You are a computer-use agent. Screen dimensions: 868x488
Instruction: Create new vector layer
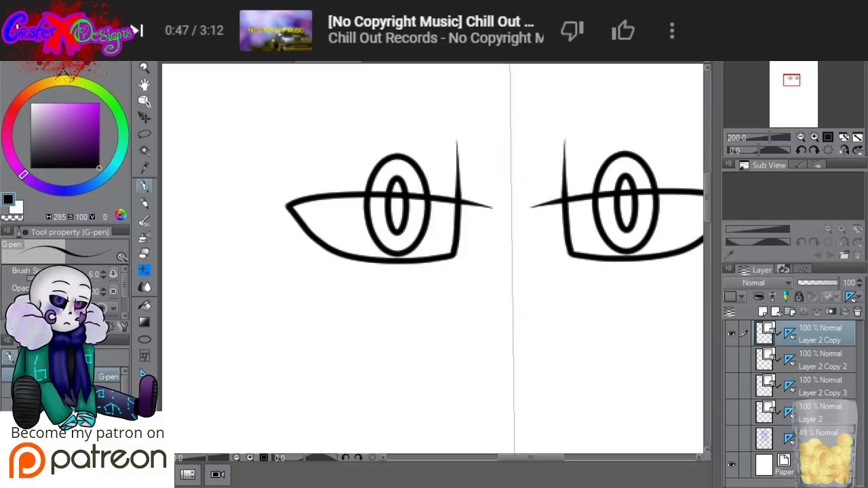point(776,312)
